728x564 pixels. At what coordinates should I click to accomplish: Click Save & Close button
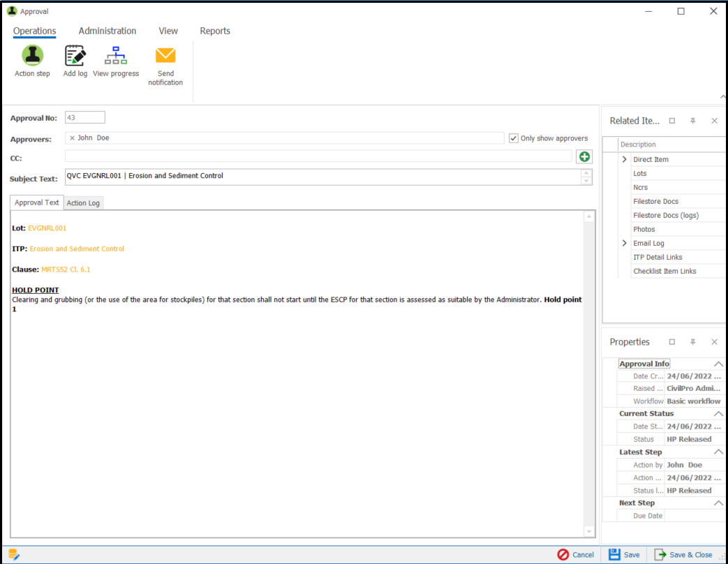(683, 554)
